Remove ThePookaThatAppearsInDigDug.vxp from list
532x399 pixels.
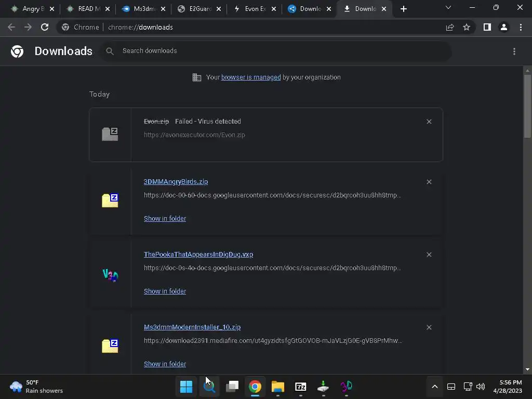429,255
